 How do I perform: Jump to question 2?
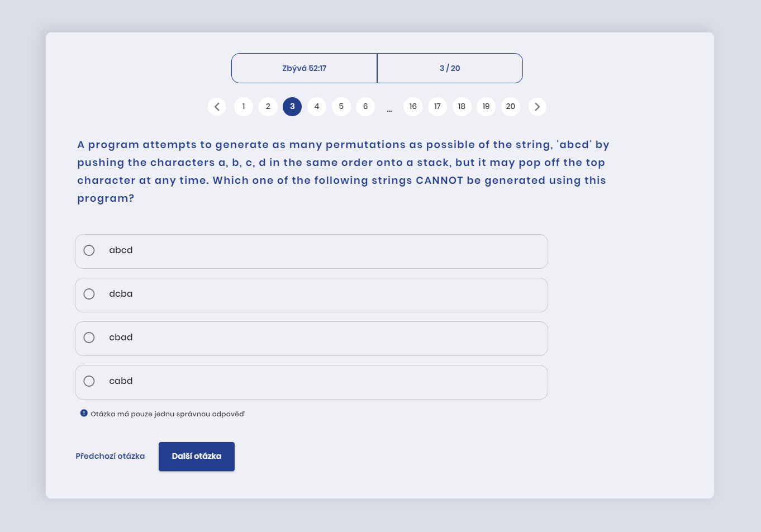coord(268,107)
